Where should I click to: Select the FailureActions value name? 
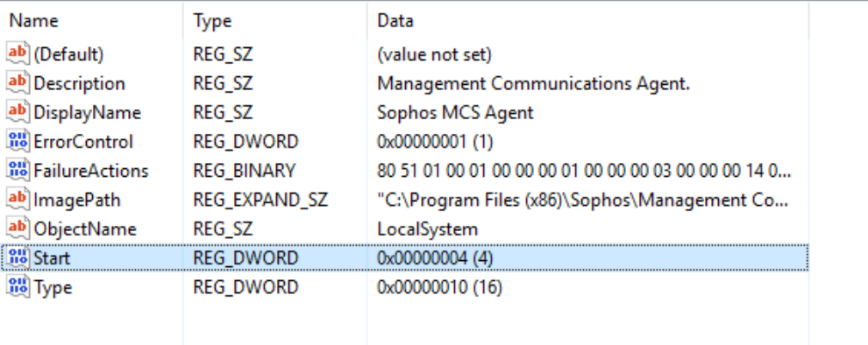click(91, 171)
